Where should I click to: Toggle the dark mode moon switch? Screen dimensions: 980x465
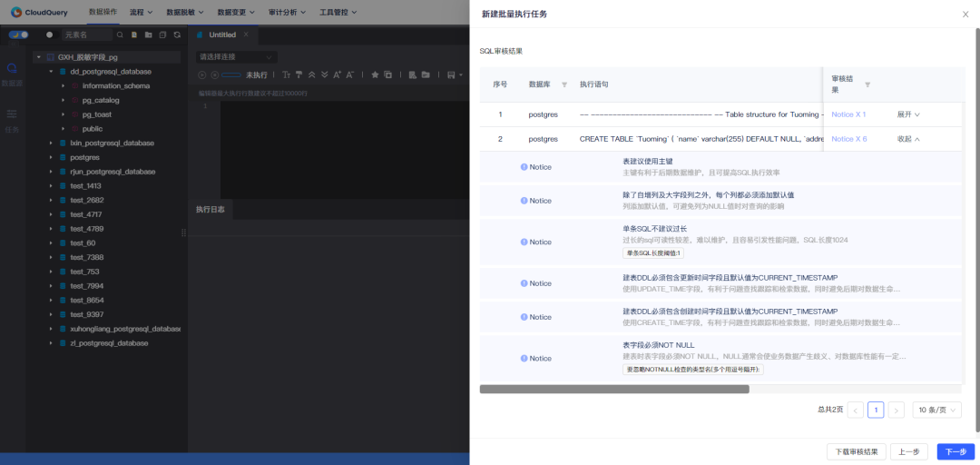pyautogui.click(x=18, y=35)
